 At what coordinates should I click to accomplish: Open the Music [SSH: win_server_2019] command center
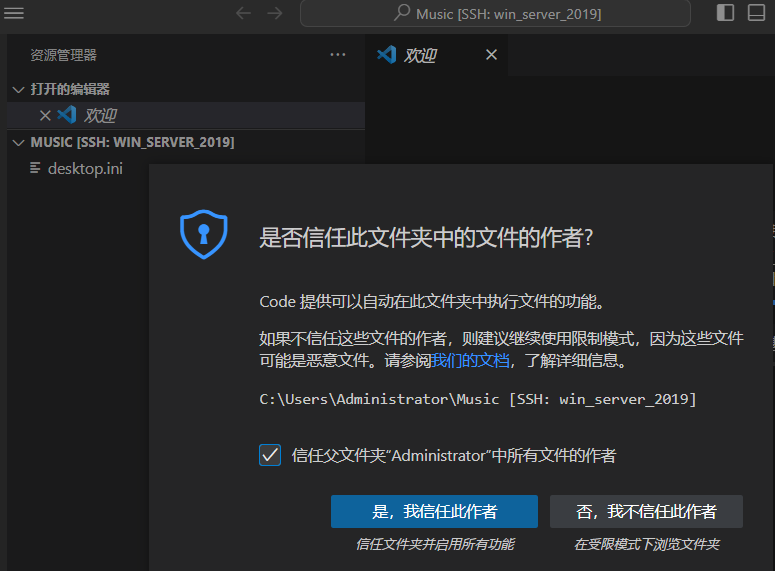(495, 14)
